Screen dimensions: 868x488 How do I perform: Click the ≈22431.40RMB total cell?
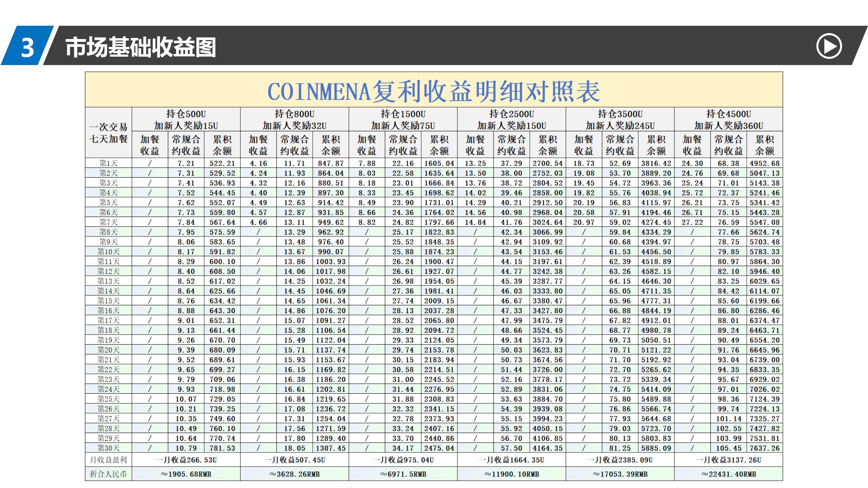(x=729, y=474)
